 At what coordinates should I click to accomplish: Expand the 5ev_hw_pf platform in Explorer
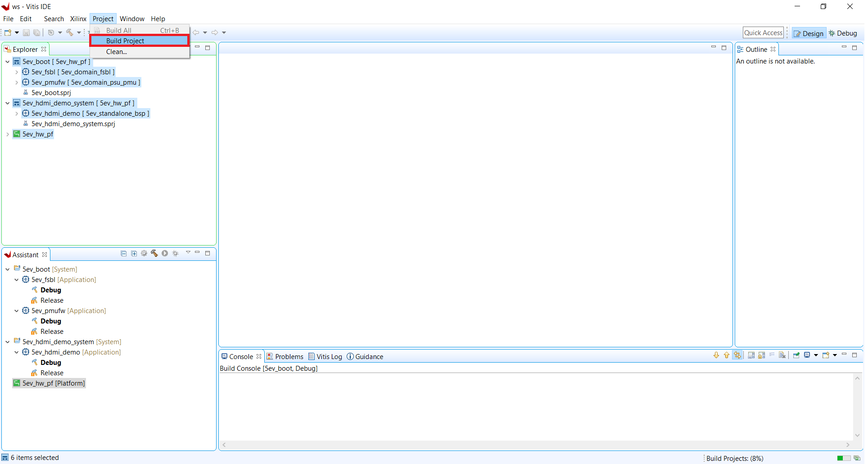(8, 134)
